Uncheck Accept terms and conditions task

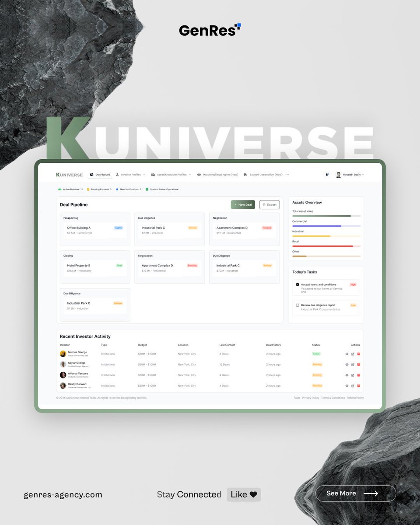297,284
